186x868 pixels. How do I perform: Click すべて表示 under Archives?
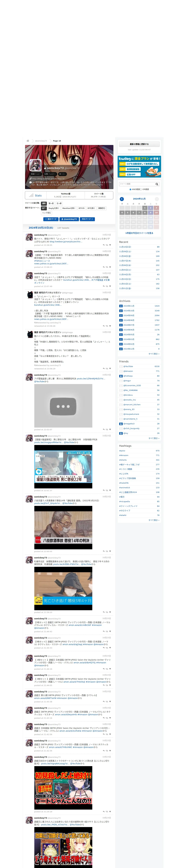(x=154, y=354)
